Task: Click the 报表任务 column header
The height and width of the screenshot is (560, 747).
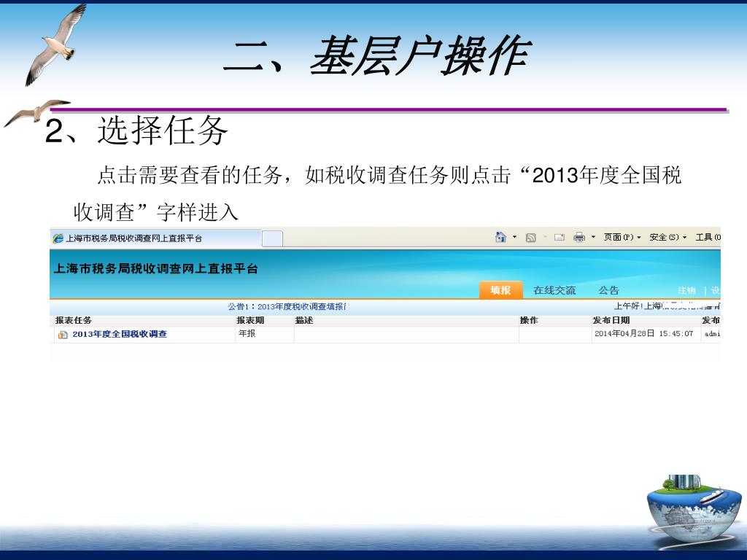Action: (x=74, y=320)
